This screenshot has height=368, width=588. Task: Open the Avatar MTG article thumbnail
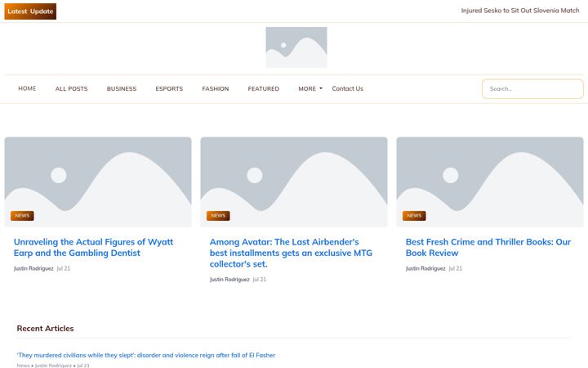tap(294, 182)
